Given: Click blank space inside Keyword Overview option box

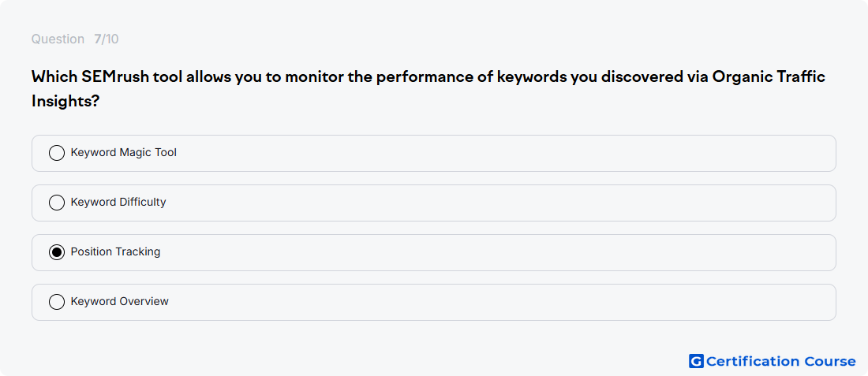Looking at the screenshot, I should click(498, 303).
